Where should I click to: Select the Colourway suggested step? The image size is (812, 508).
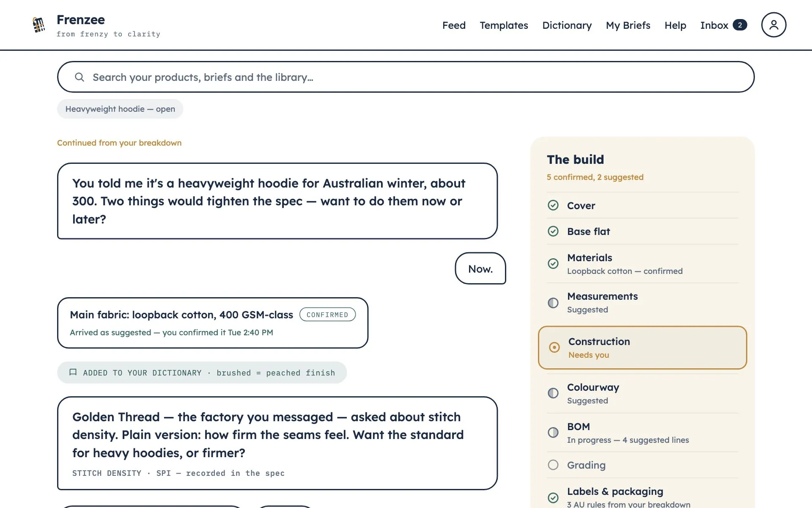[642, 393]
